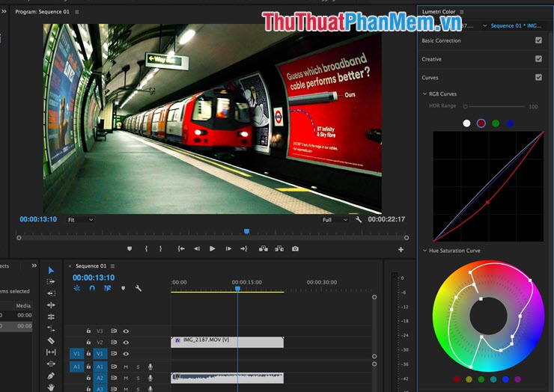The width and height of the screenshot is (554, 392).
Task: Hide track V2 with eye icon
Action: coord(126,342)
